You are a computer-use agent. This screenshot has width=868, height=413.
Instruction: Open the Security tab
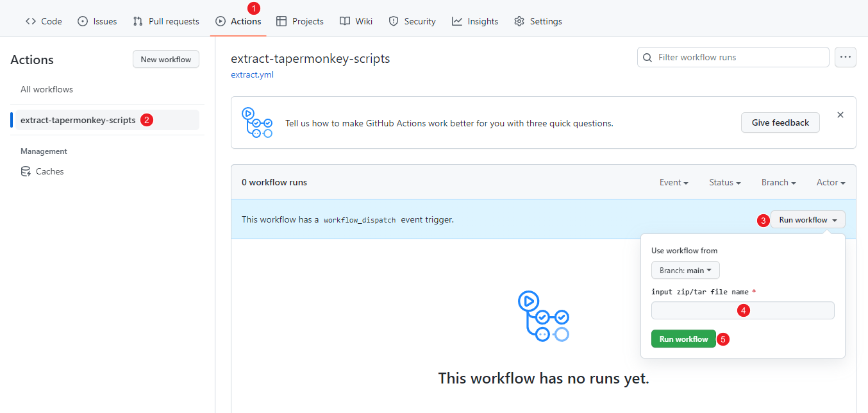click(412, 21)
